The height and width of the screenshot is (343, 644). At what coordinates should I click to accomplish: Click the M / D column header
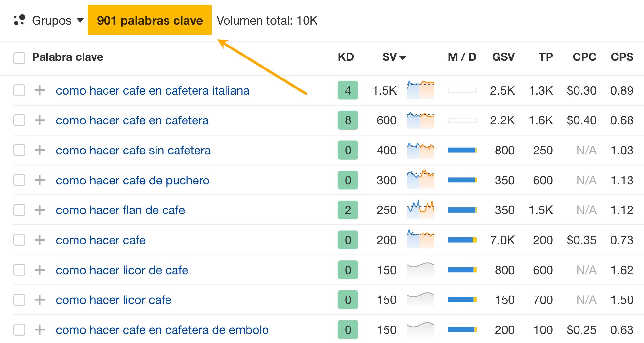(462, 57)
